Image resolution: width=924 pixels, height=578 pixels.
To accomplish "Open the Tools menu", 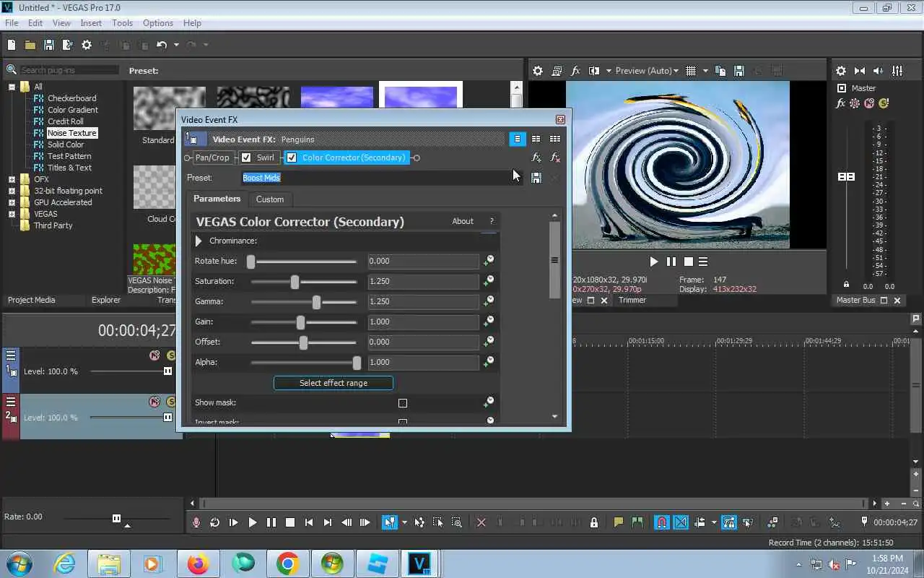I will tap(122, 23).
